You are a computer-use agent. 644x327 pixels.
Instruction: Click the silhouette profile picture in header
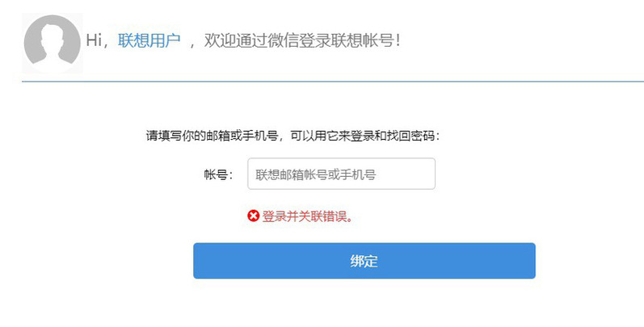[x=53, y=44]
